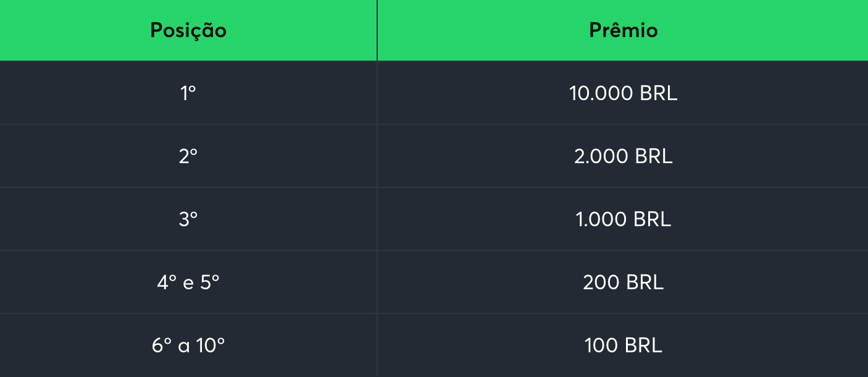Click the Prêmio column header
Viewport: 868px width, 377px height.
point(623,30)
